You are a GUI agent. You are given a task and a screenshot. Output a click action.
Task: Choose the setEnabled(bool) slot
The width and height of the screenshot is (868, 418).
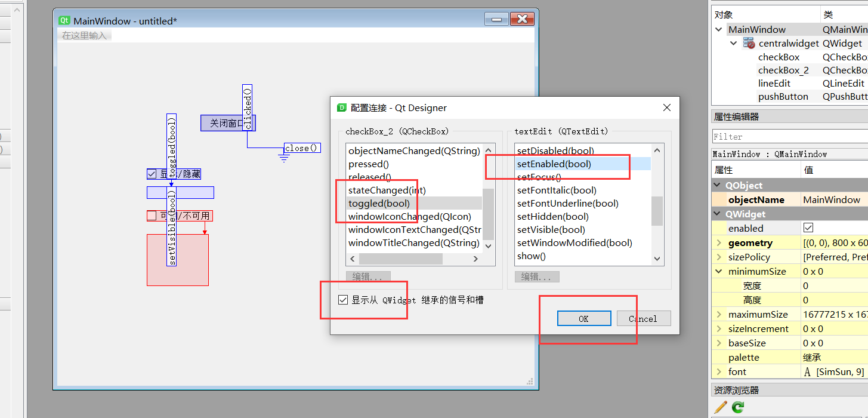(583, 164)
